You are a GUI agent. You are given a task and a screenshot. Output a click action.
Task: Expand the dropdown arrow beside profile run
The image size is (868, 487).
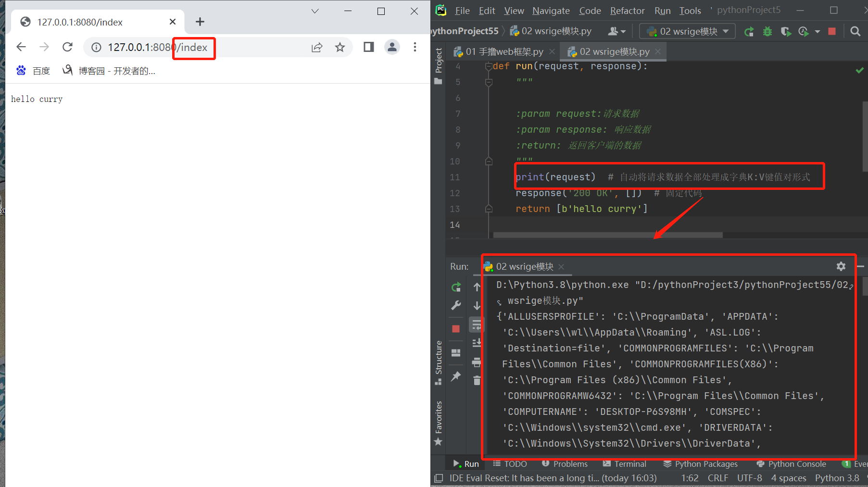click(817, 32)
